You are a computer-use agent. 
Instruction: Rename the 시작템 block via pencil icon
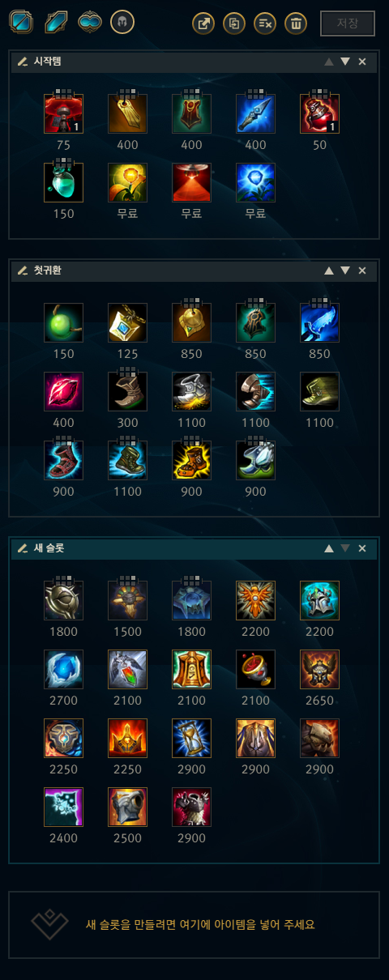coord(22,62)
